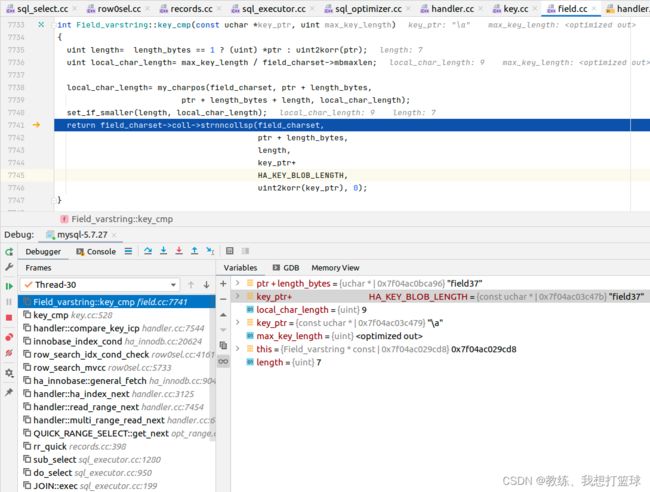
Task: Open evaluate expression calculator
Action: pos(230,251)
